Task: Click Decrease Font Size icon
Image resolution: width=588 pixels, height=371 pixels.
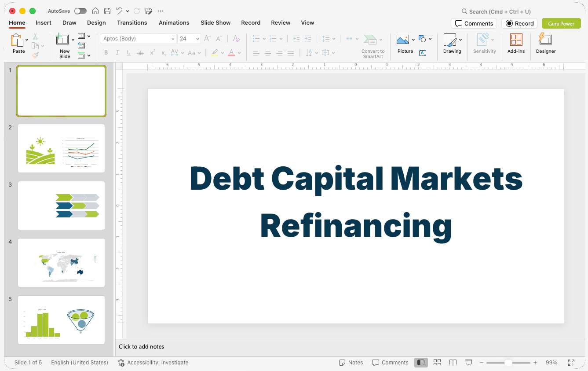Action: click(x=219, y=39)
